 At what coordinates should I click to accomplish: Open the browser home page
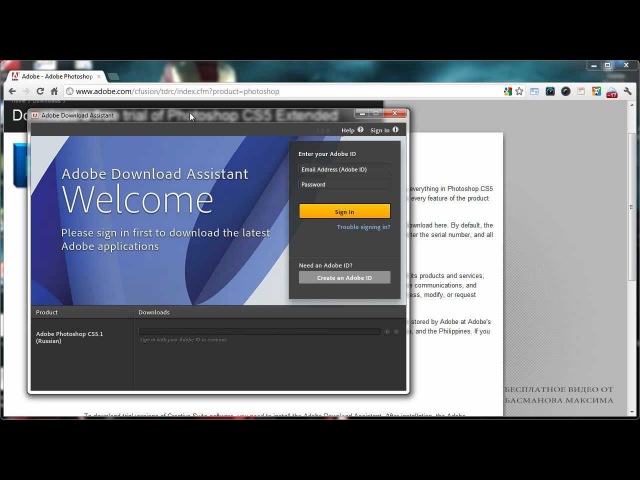coord(54,91)
